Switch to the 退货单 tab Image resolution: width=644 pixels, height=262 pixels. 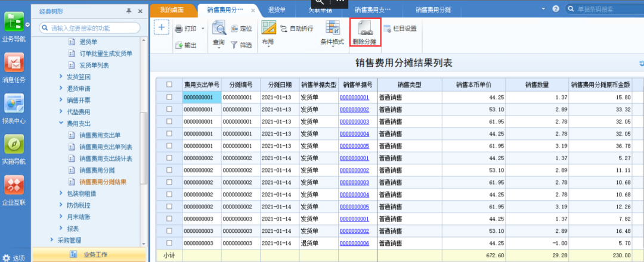pos(277,10)
